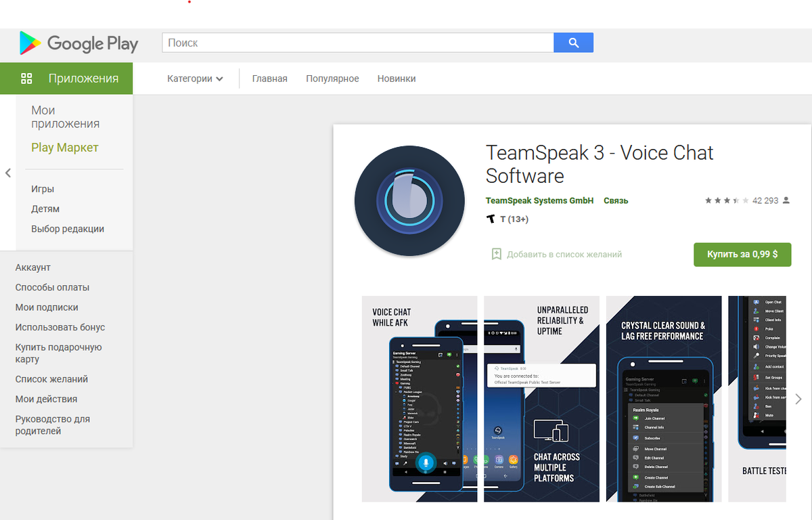Open TeamSpeak Systems GmbH developer page

[x=539, y=200]
